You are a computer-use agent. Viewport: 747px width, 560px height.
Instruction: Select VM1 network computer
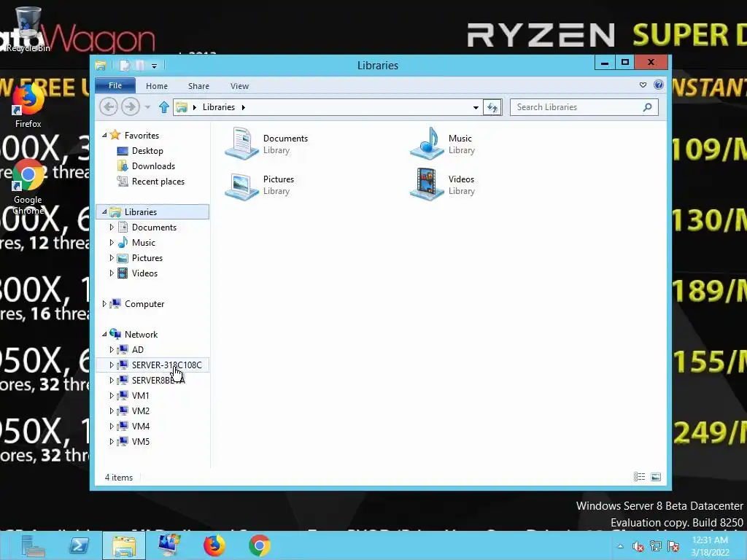tap(140, 395)
